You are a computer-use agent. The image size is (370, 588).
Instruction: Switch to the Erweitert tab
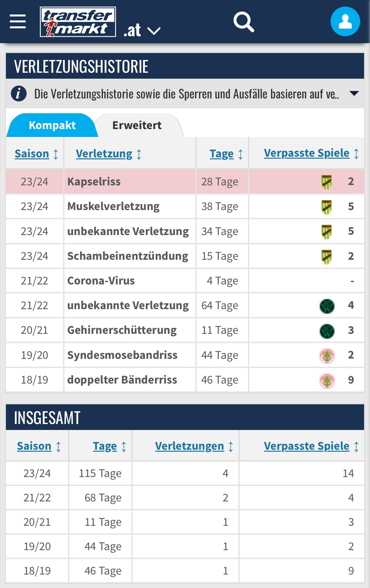[x=137, y=125]
